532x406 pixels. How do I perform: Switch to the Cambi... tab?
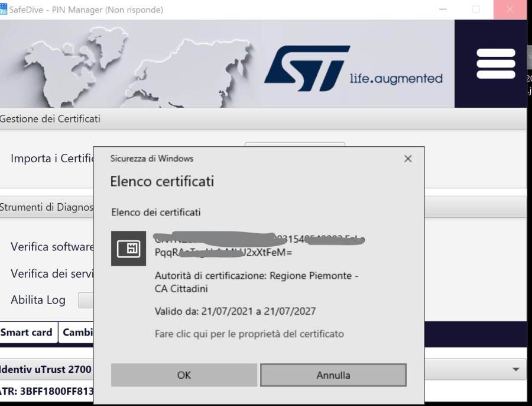[x=77, y=333]
